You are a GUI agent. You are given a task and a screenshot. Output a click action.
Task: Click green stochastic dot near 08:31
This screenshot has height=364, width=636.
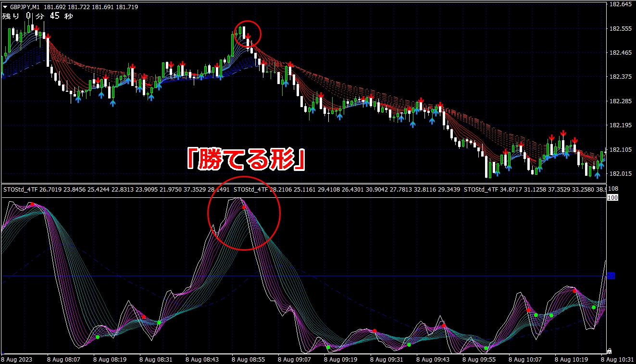[x=159, y=322]
